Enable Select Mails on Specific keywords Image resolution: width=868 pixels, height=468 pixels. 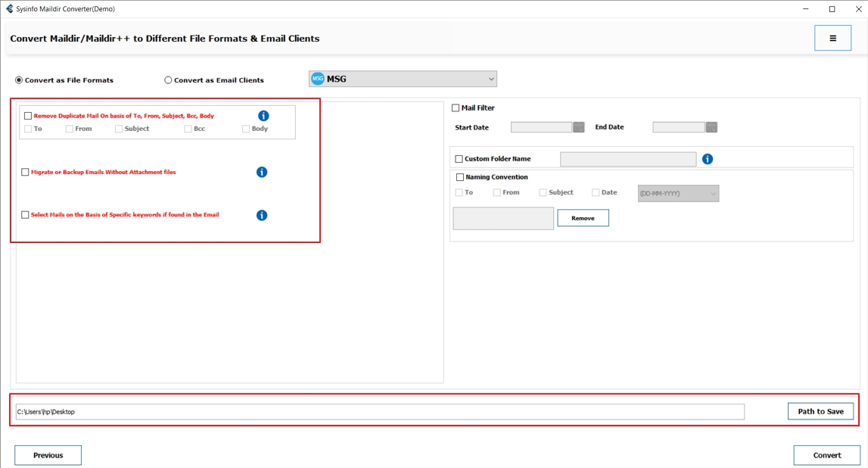coord(25,215)
